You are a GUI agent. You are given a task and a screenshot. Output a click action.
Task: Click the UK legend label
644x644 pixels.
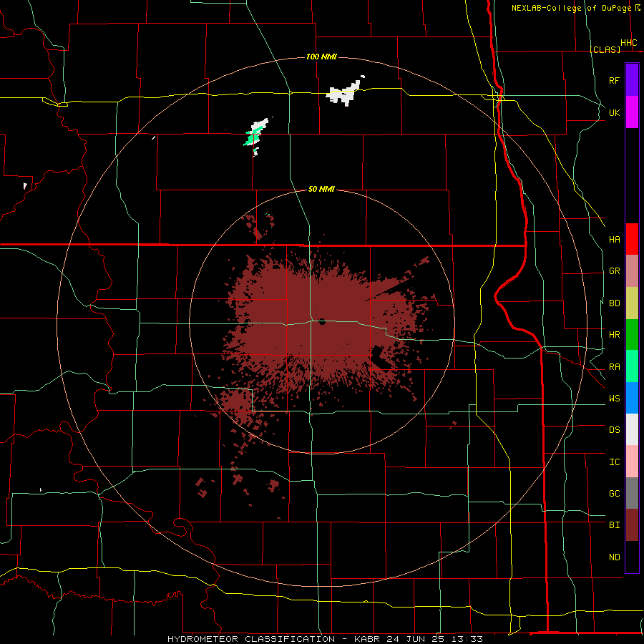click(x=614, y=112)
